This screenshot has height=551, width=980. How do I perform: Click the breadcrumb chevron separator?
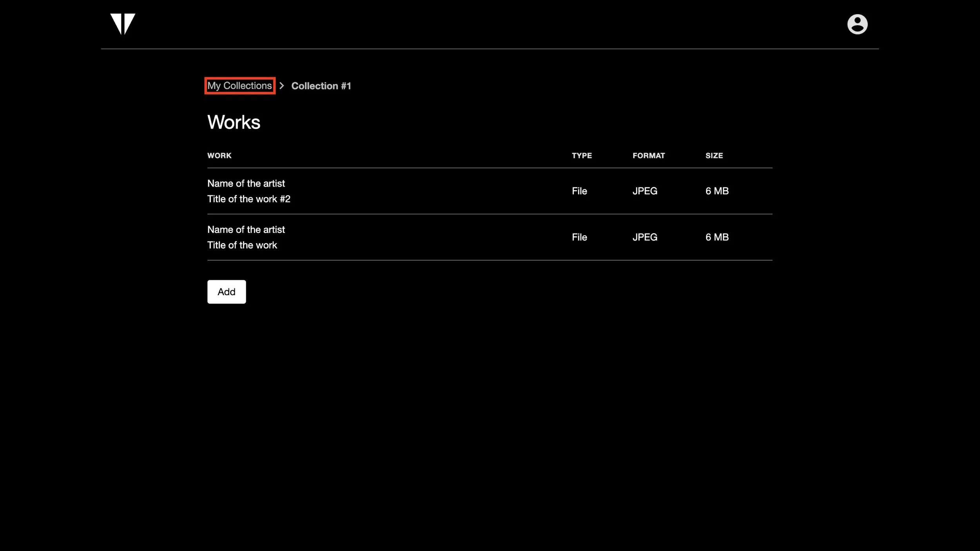(x=281, y=86)
